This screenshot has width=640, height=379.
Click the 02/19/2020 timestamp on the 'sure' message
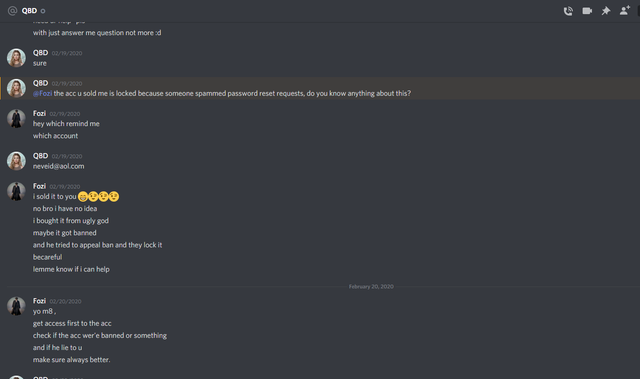point(67,53)
